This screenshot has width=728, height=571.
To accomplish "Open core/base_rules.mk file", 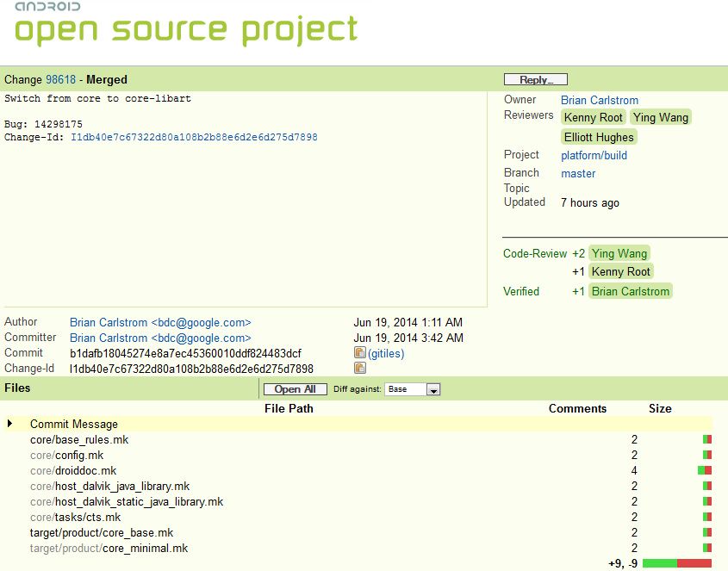I will (x=79, y=439).
